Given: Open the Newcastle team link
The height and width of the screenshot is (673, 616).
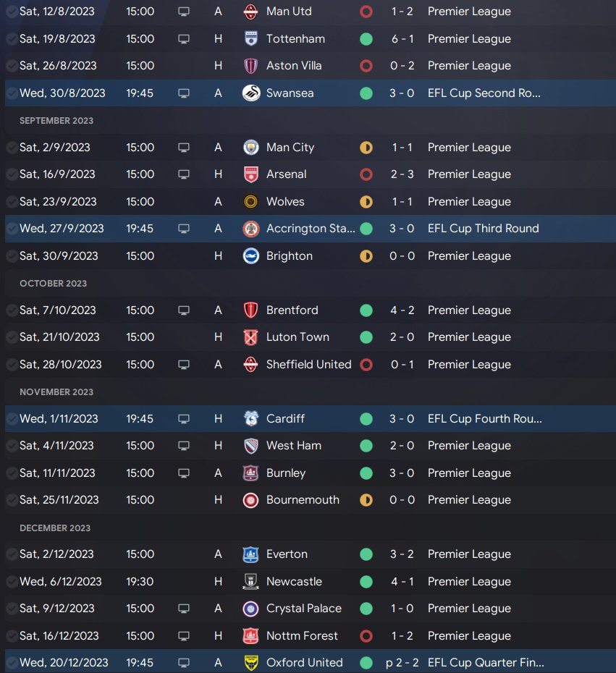Looking at the screenshot, I should (294, 582).
